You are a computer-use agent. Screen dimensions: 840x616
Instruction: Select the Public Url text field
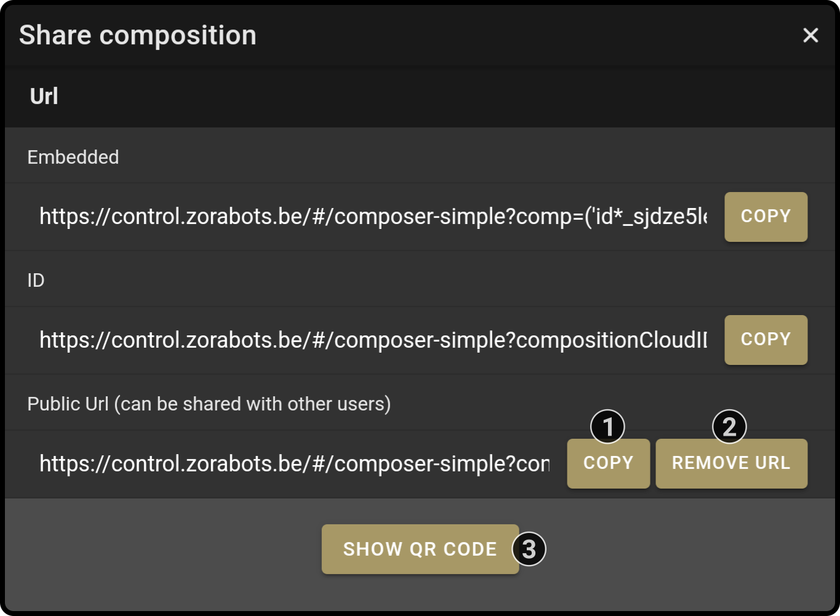click(x=295, y=463)
